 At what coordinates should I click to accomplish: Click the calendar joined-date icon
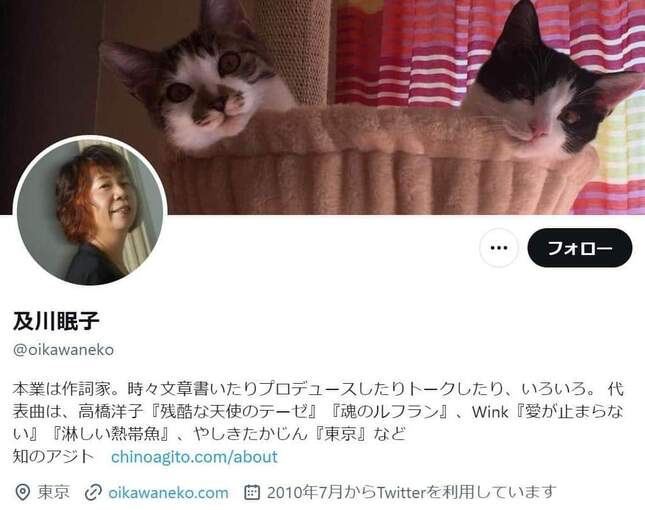252,492
